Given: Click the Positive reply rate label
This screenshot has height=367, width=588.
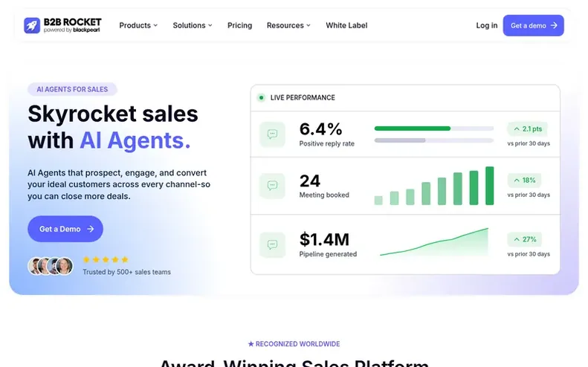Looking at the screenshot, I should (x=326, y=143).
